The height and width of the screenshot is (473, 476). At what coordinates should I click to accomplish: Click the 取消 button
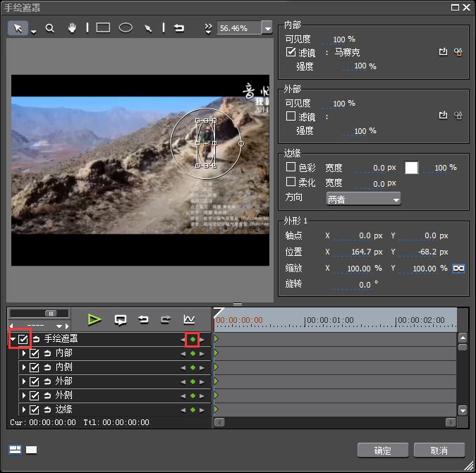439,450
